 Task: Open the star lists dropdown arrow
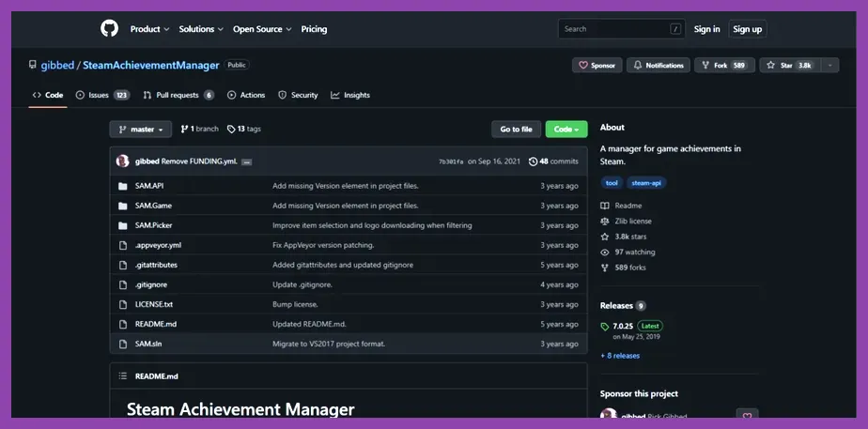click(x=829, y=65)
